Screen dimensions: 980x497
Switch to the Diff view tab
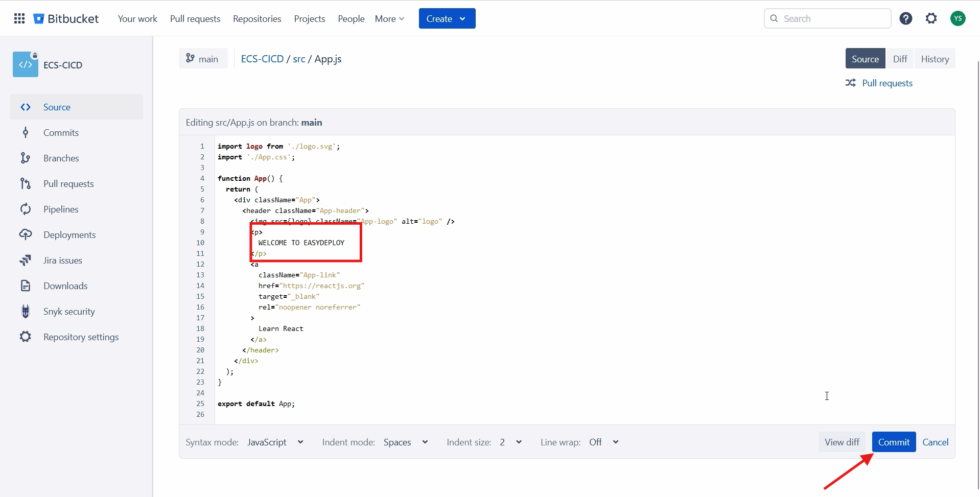(900, 59)
